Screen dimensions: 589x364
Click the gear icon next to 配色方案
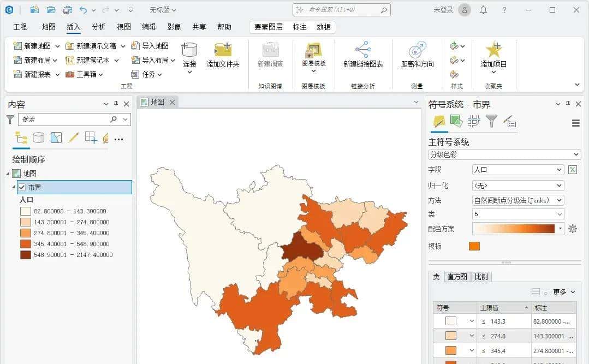[x=572, y=229]
